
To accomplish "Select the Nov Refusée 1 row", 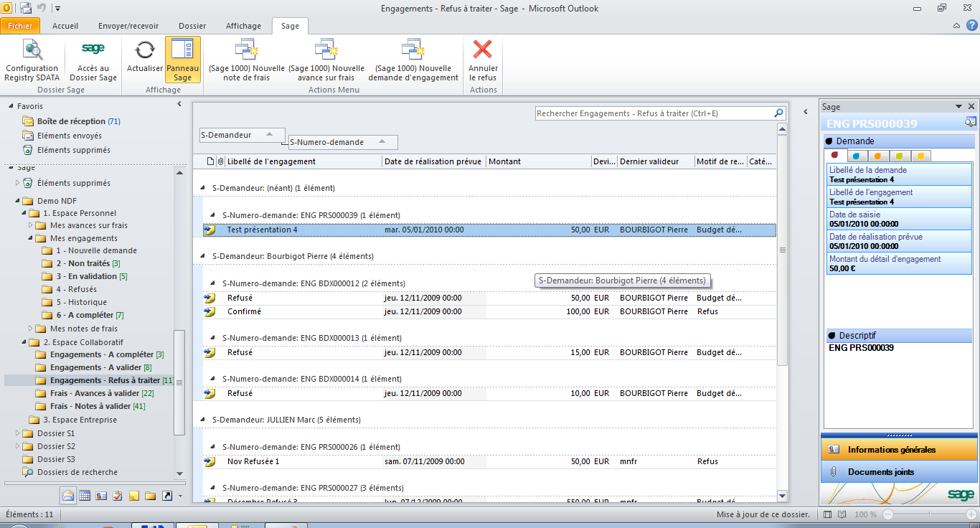I will 489,461.
